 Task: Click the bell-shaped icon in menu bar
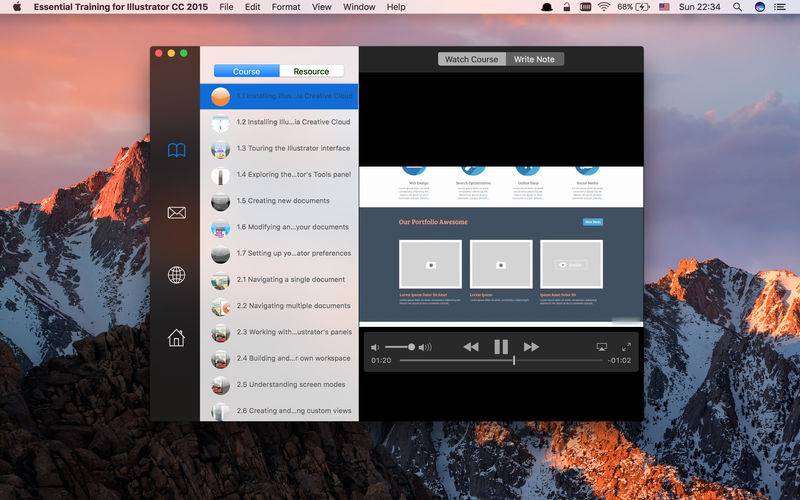pyautogui.click(x=547, y=7)
